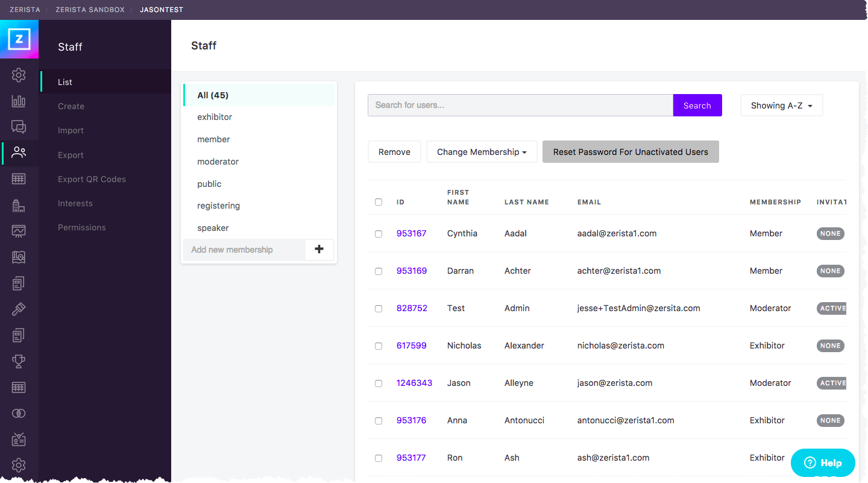The height and width of the screenshot is (483, 868).
Task: Open user ID 617599 link
Action: (412, 346)
